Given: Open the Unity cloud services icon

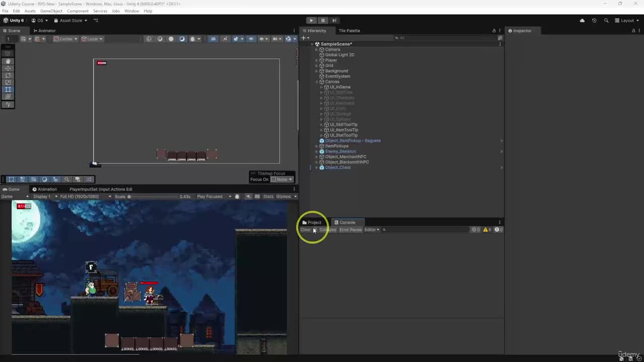Looking at the screenshot, I should pos(582,21).
